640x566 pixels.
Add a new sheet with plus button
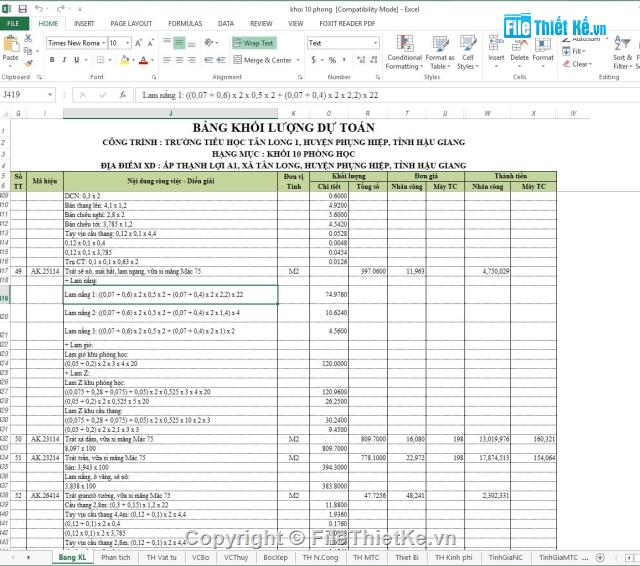[600, 557]
